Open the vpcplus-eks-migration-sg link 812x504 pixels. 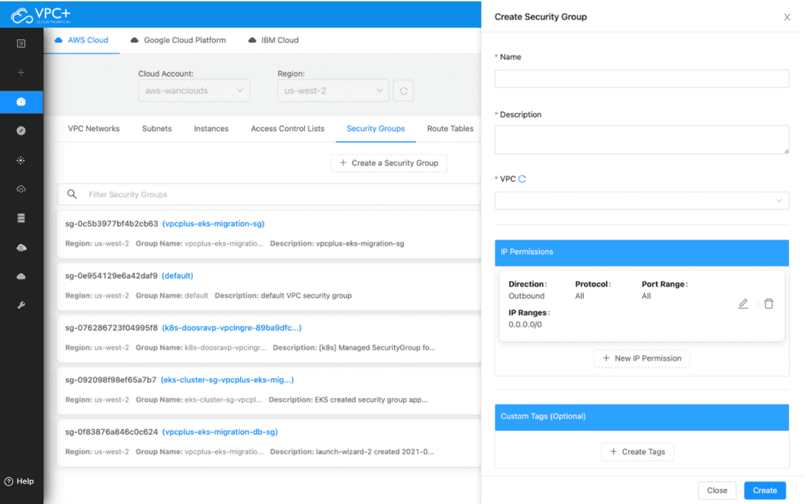click(213, 224)
